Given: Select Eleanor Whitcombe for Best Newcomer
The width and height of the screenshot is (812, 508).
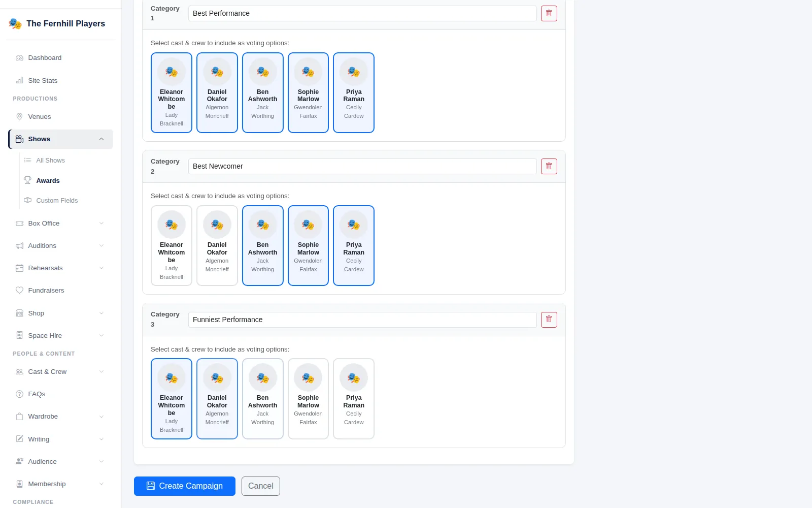Looking at the screenshot, I should (172, 246).
